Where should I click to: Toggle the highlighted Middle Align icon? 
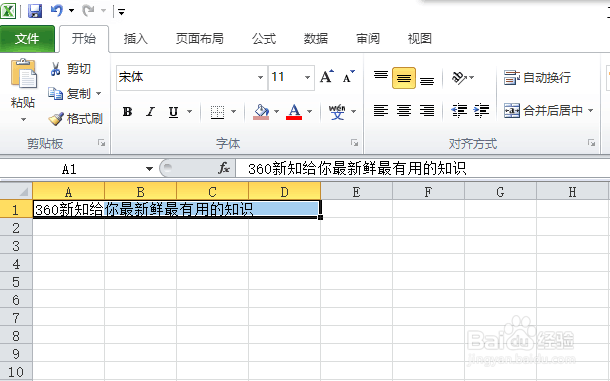pos(404,78)
